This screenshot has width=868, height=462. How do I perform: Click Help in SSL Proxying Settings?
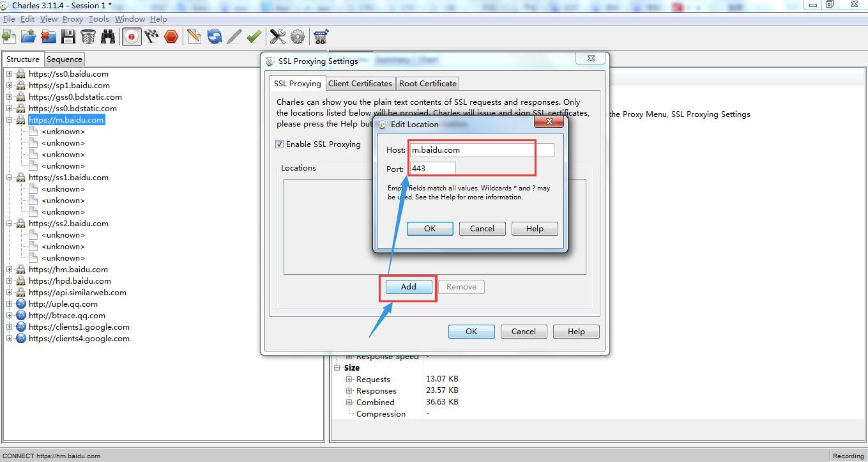click(576, 332)
